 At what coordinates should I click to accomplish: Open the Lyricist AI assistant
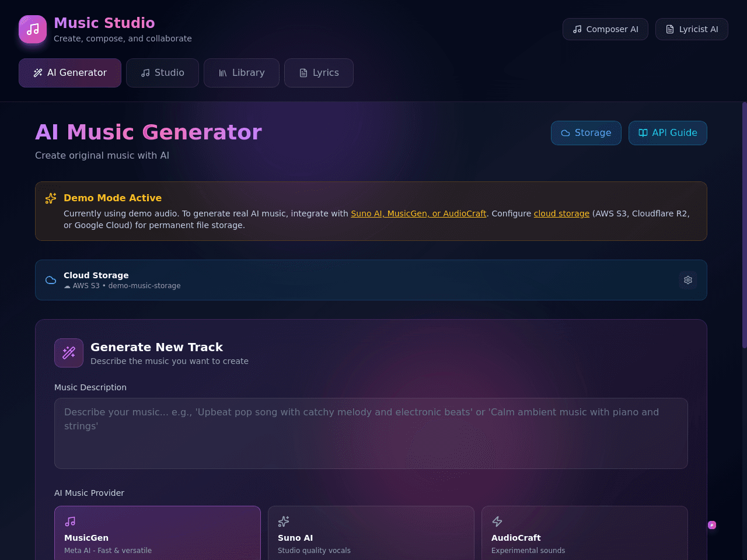tap(692, 29)
